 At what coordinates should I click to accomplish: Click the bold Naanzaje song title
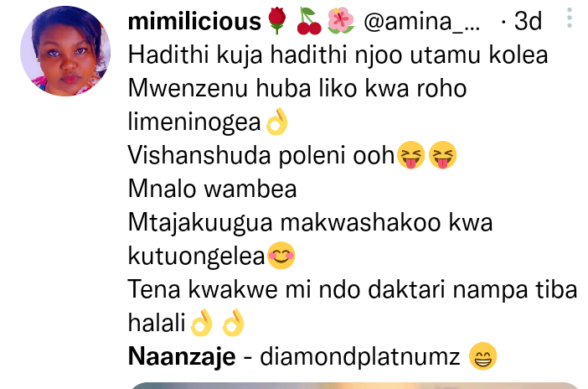(x=182, y=356)
